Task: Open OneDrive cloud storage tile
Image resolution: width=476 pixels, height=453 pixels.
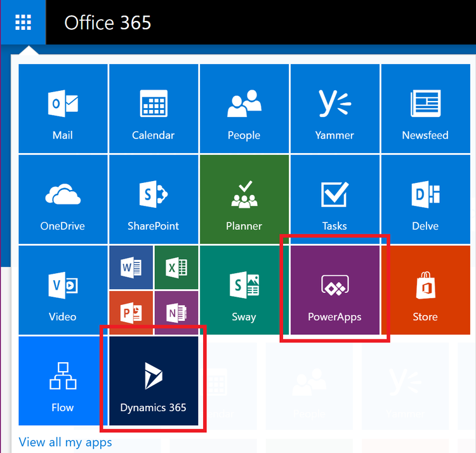Action: pos(63,199)
